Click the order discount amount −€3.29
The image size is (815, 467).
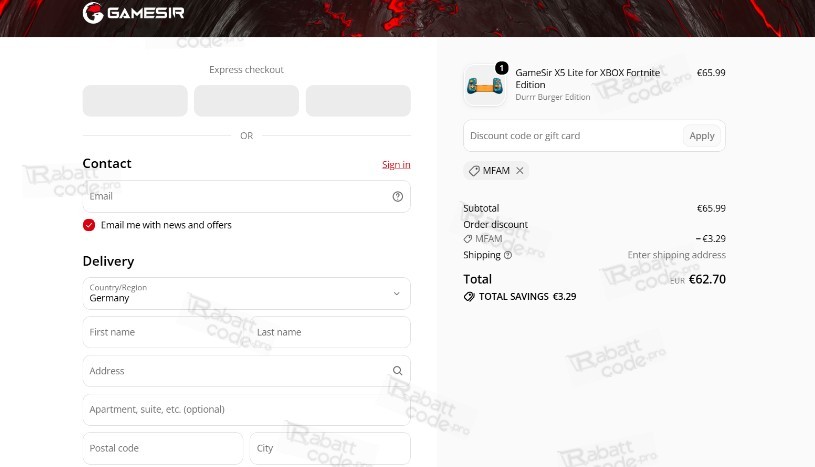click(711, 239)
